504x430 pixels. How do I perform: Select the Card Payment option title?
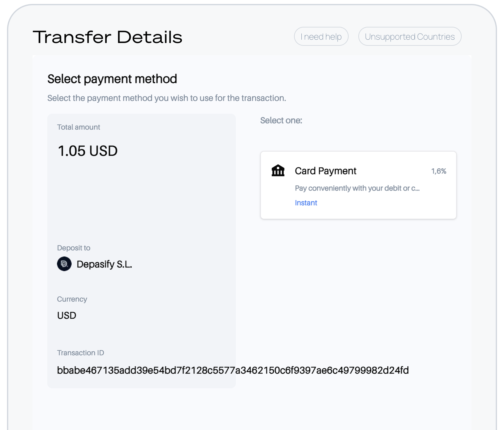(325, 171)
